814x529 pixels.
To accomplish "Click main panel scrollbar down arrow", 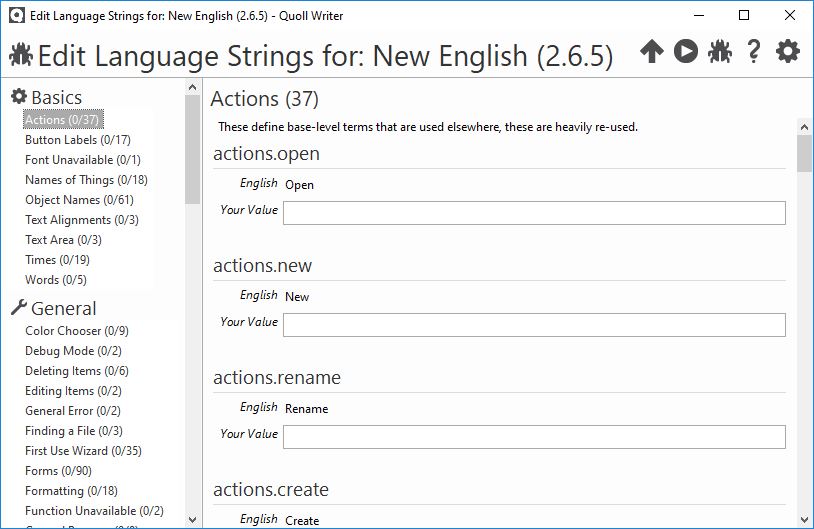I will pos(804,520).
